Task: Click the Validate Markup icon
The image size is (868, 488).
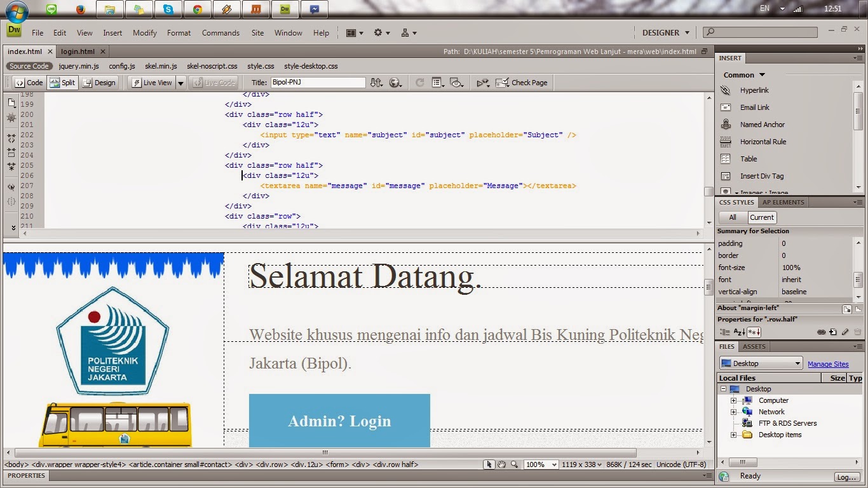Action: [x=483, y=83]
